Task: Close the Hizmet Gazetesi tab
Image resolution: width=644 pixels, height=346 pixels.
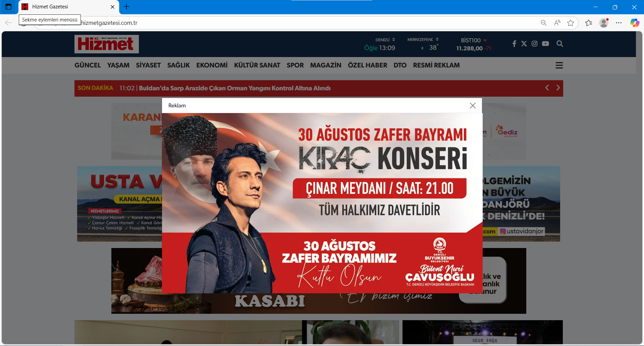Action: pos(112,7)
